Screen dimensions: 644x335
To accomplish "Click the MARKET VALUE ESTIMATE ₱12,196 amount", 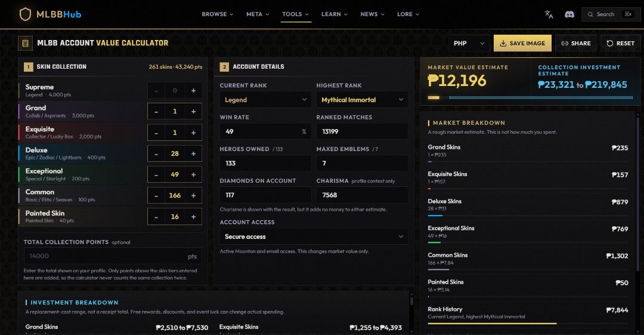I will 457,81.
